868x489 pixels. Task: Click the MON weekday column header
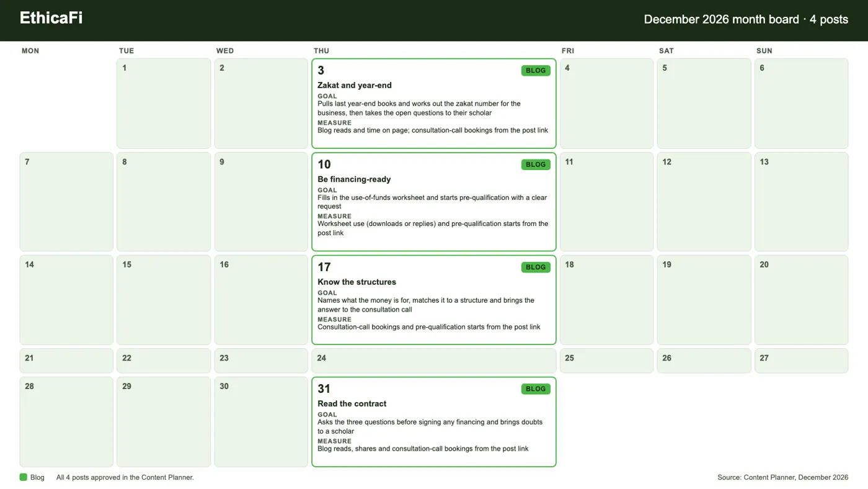[x=30, y=51]
